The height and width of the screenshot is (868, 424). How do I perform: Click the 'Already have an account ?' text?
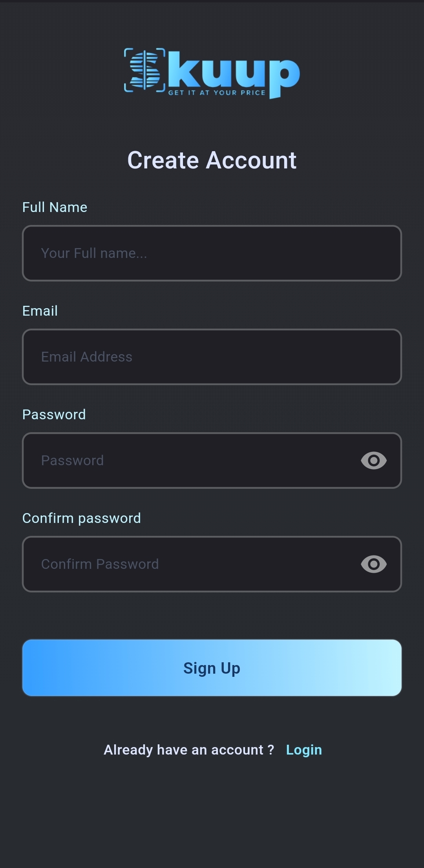point(189,750)
